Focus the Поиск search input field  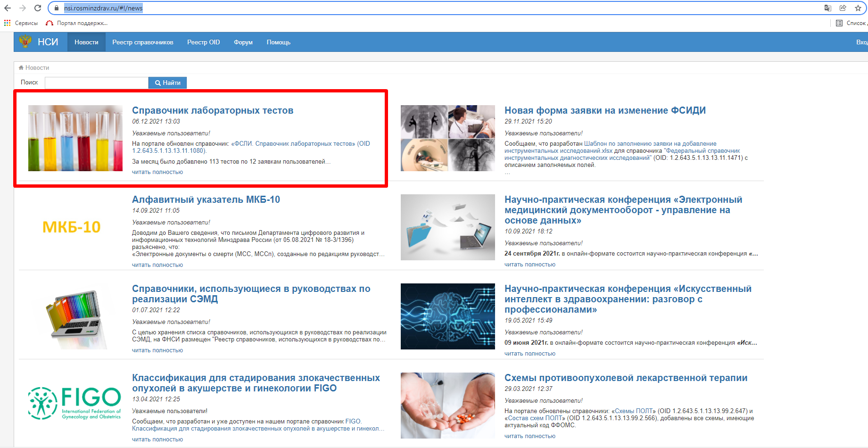pos(97,83)
